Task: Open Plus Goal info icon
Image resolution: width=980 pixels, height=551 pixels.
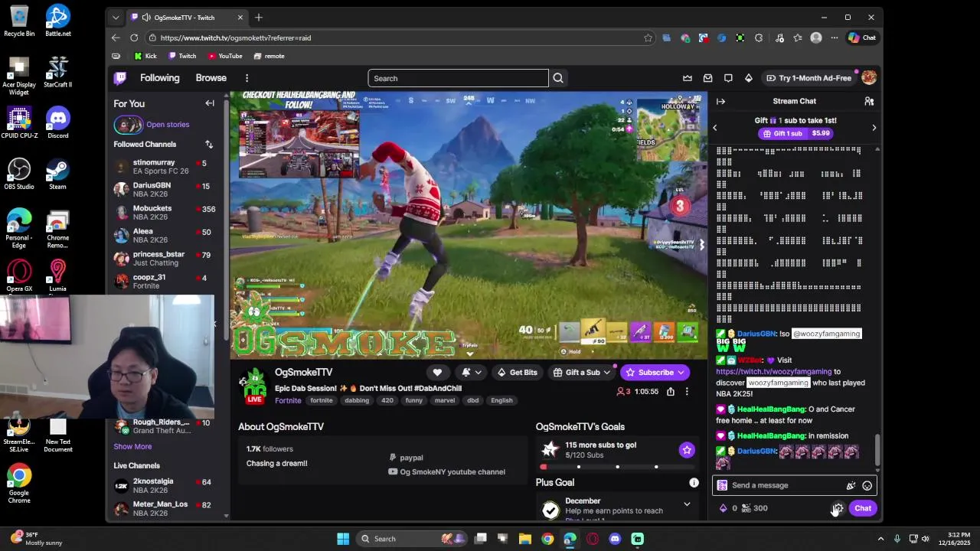Action: [x=694, y=483]
